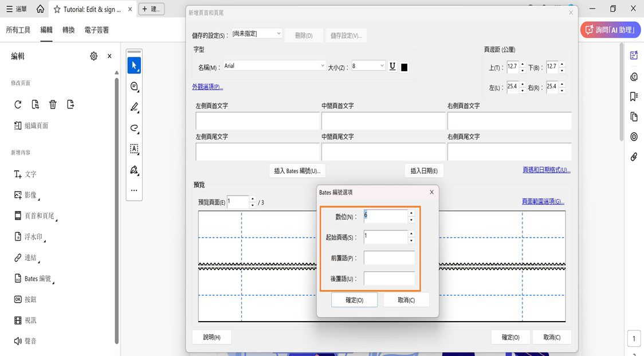Increase the 上(T) top margin
Viewport: 644px width, 356px height.
point(523,64)
